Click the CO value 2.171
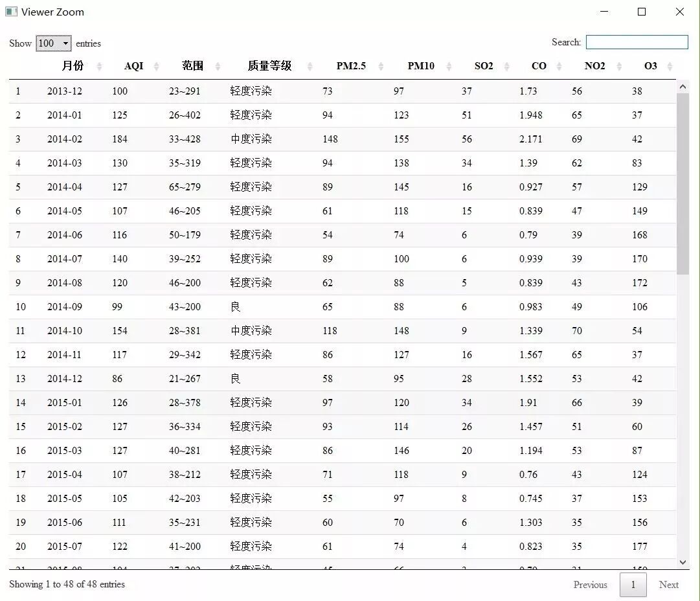Screen dimensions: 700x601 tap(531, 139)
